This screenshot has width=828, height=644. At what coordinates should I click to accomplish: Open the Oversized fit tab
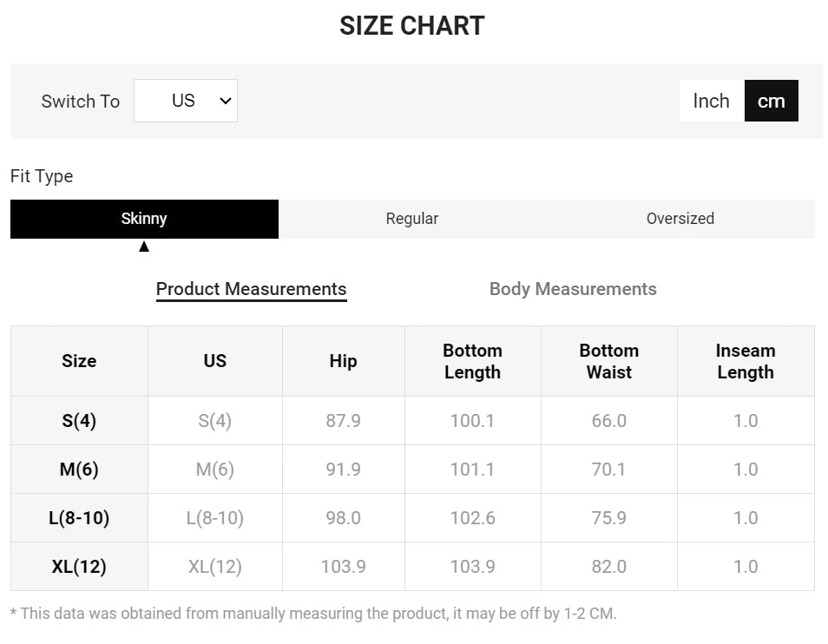[680, 219]
